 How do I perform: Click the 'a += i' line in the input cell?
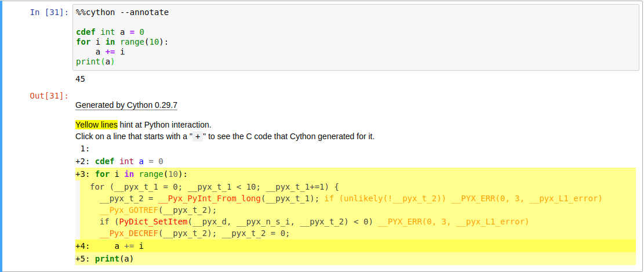110,52
